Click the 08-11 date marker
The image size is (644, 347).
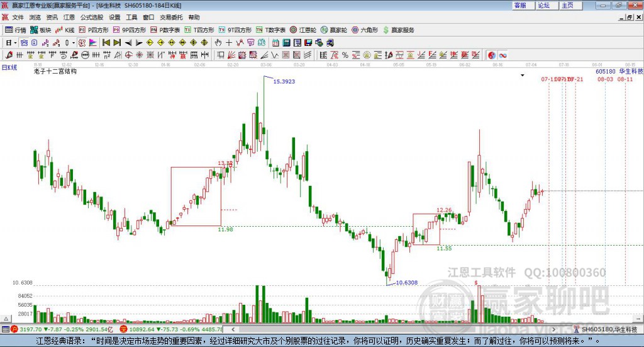pyautogui.click(x=625, y=79)
